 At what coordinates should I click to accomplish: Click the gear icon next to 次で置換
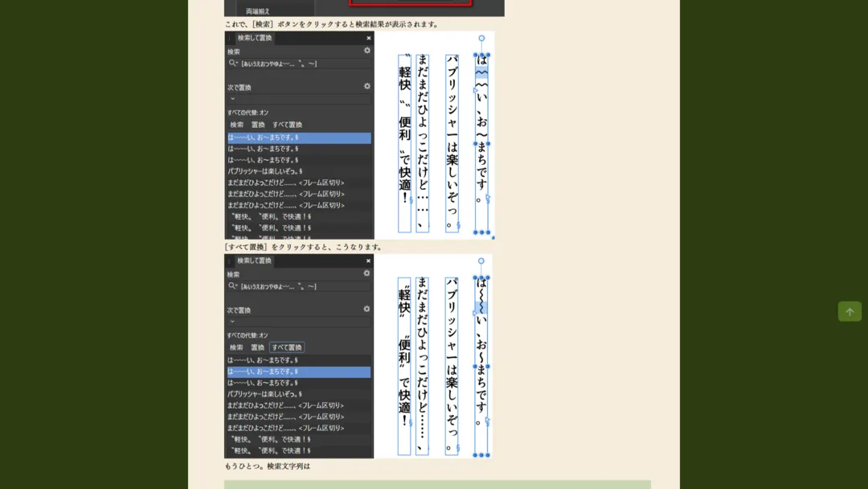366,85
